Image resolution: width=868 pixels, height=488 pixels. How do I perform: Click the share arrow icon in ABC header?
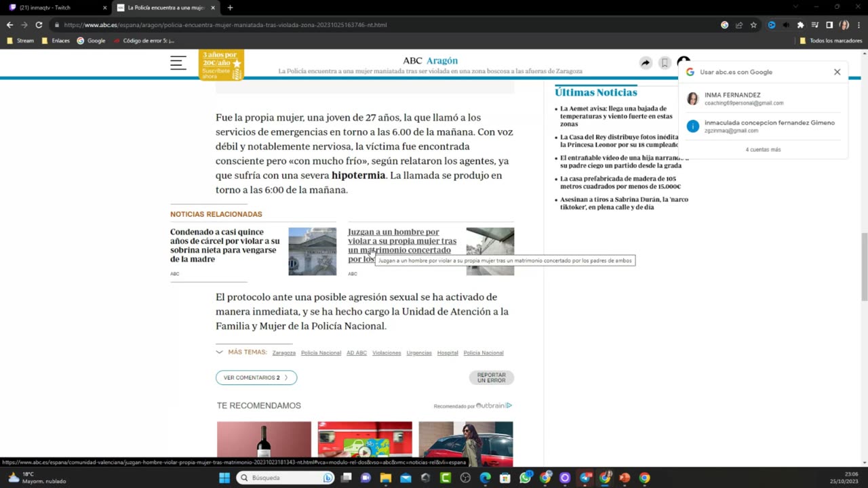coord(646,63)
